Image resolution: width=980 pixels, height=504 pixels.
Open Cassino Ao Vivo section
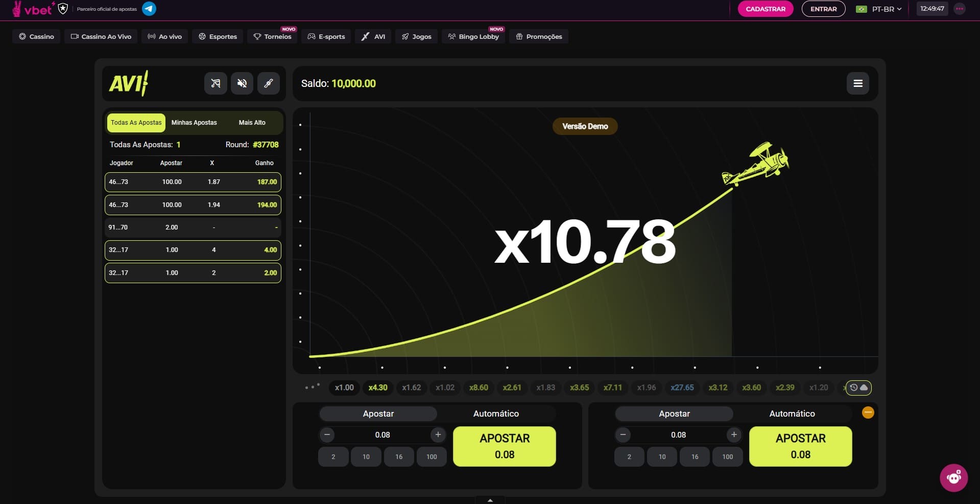point(101,36)
